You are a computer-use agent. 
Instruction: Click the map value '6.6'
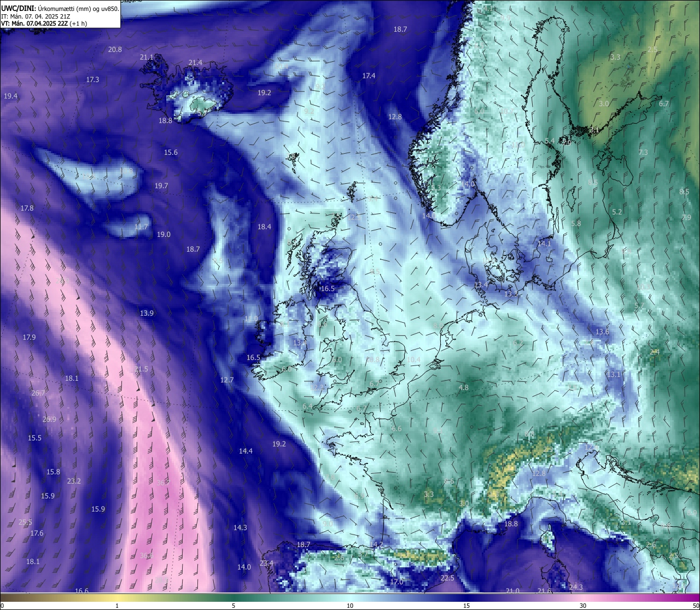(396, 429)
